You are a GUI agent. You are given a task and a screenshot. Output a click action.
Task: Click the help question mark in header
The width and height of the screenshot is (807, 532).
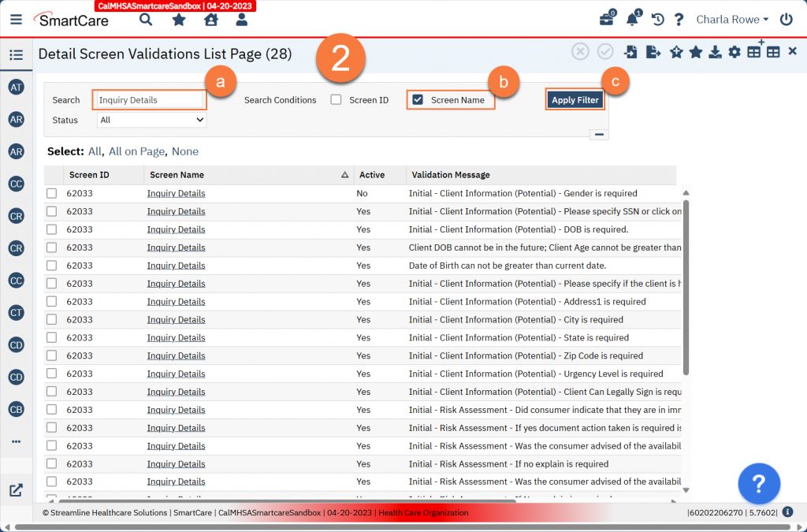point(679,20)
